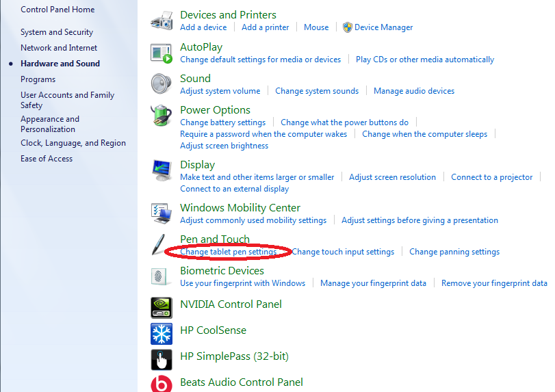Image resolution: width=555 pixels, height=392 pixels.
Task: Click the Mouse link
Action: coord(316,27)
